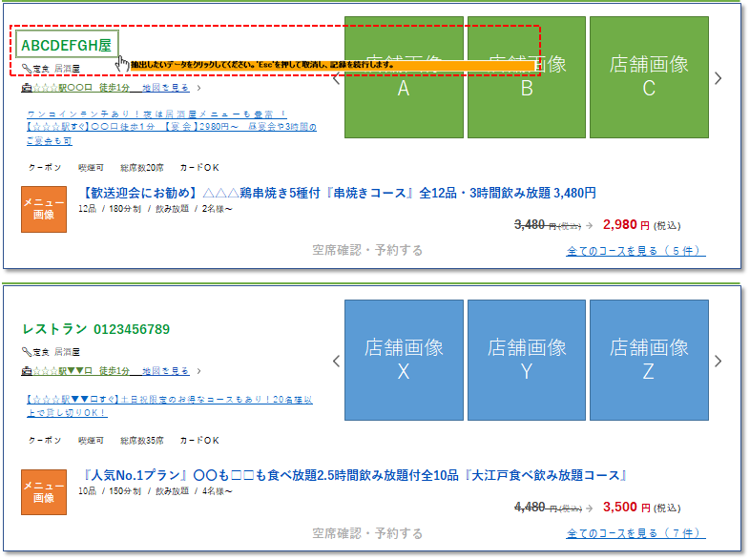Show next images for レストラン 0123456789 carousel
The image size is (750, 560).
pos(718,361)
